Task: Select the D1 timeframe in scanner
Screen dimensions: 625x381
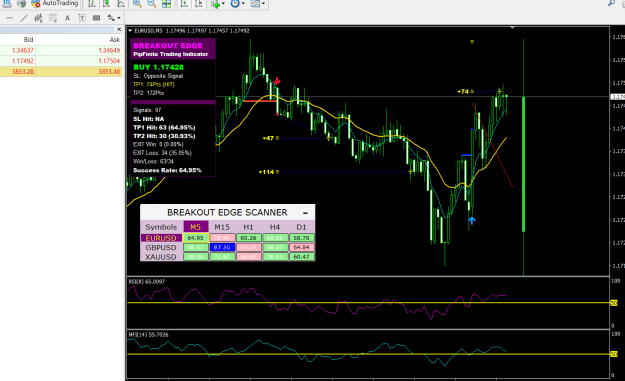Action: [x=301, y=227]
